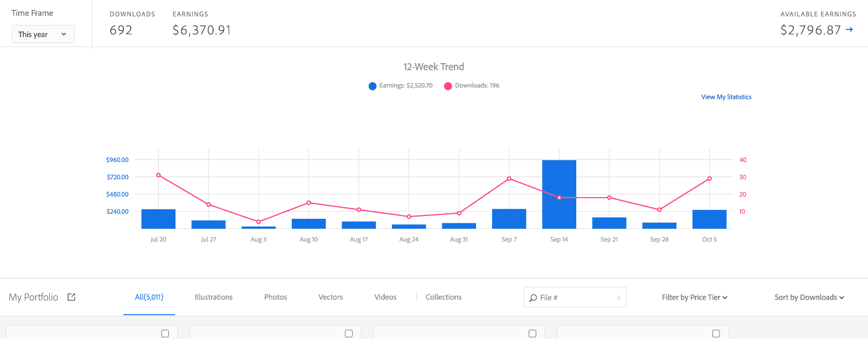Click the 692 downloads total

pyautogui.click(x=121, y=30)
